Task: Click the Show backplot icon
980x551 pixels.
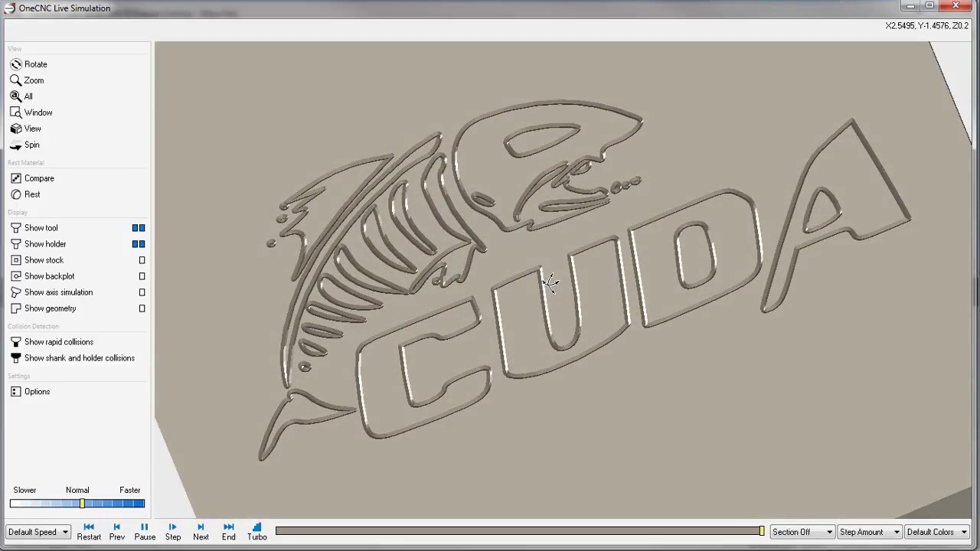Action: (x=15, y=276)
